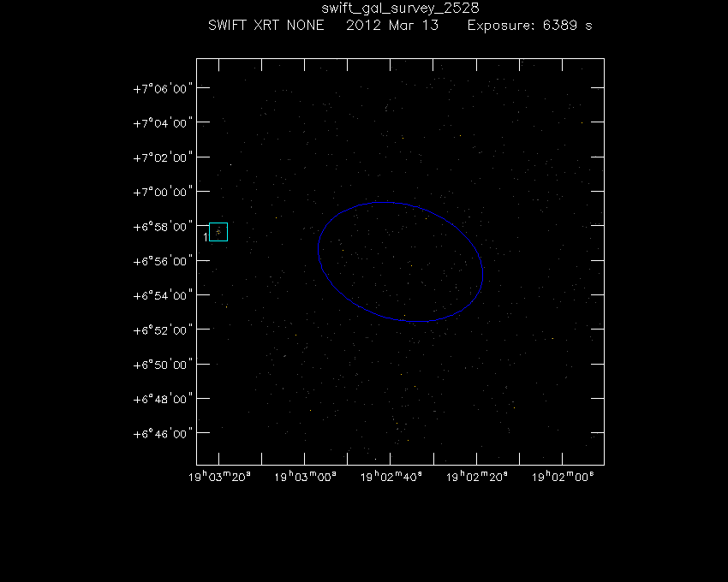Click declination label +6°56'00"
728x582 pixels.
pyautogui.click(x=163, y=261)
